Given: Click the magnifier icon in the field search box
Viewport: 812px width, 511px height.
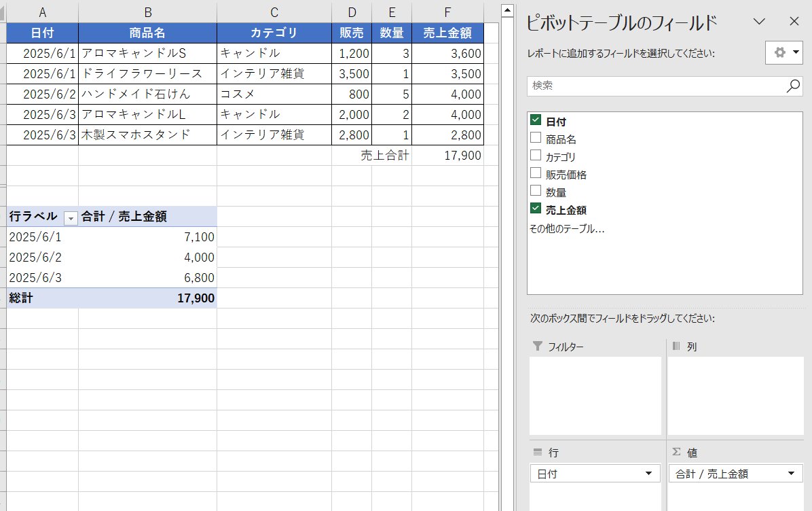Looking at the screenshot, I should tap(792, 86).
